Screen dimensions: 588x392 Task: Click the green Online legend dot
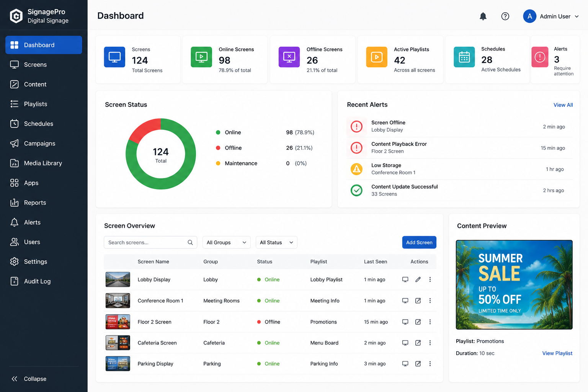tap(218, 132)
